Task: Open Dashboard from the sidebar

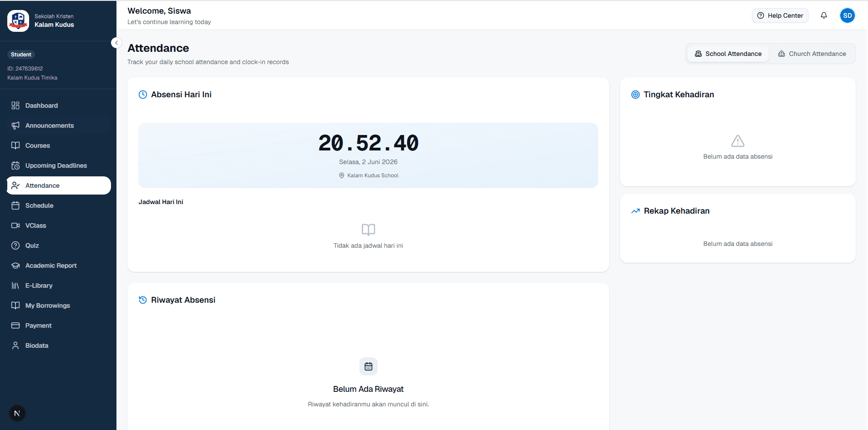Action: 58,105
